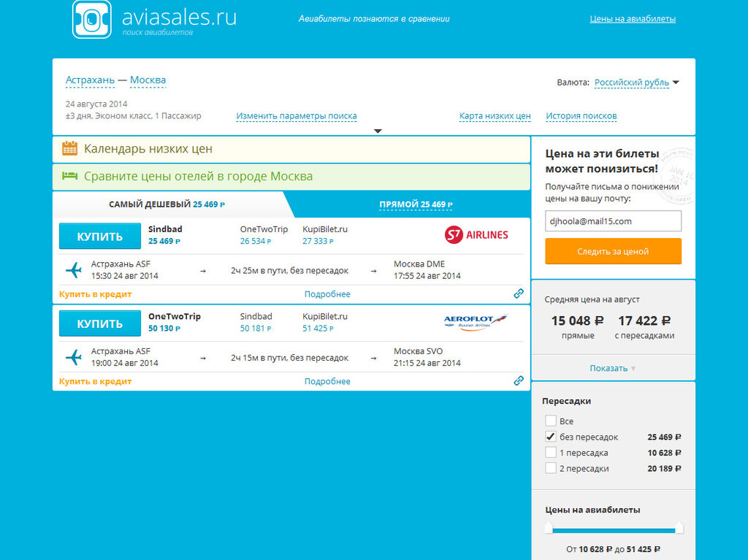Open the Цены на авиабилеты header link
Screen dimensions: 748x560
tap(633, 19)
